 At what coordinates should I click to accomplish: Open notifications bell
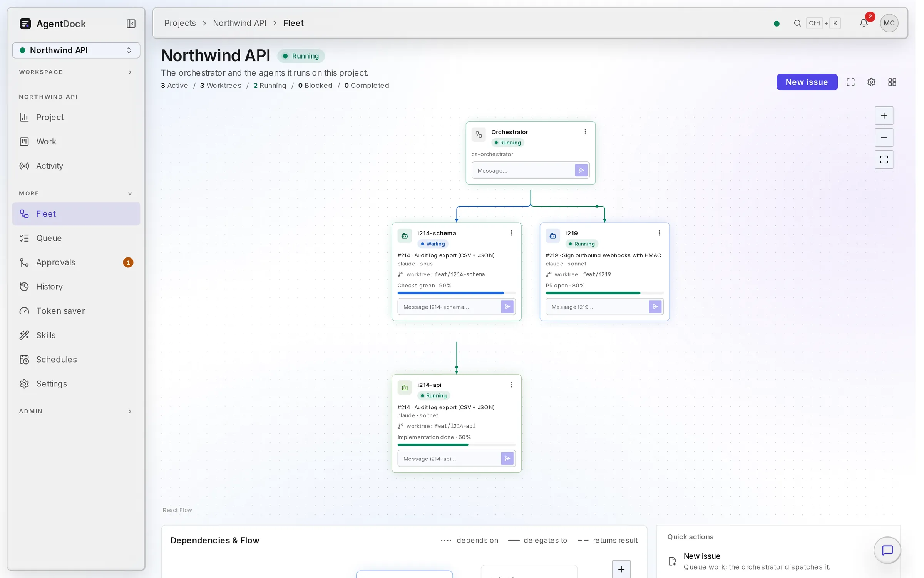click(x=864, y=23)
